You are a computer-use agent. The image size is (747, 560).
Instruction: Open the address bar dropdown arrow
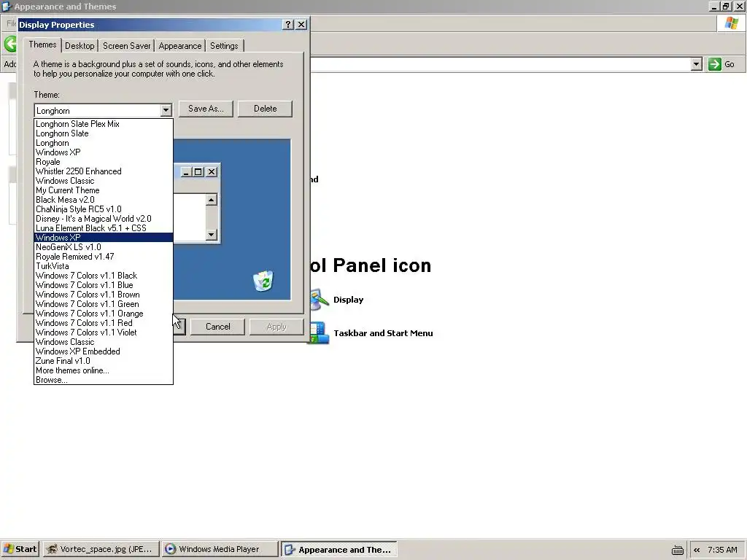(x=696, y=64)
